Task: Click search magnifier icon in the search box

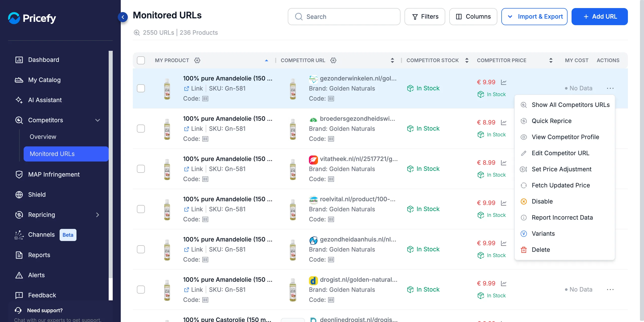Action: [x=299, y=17]
